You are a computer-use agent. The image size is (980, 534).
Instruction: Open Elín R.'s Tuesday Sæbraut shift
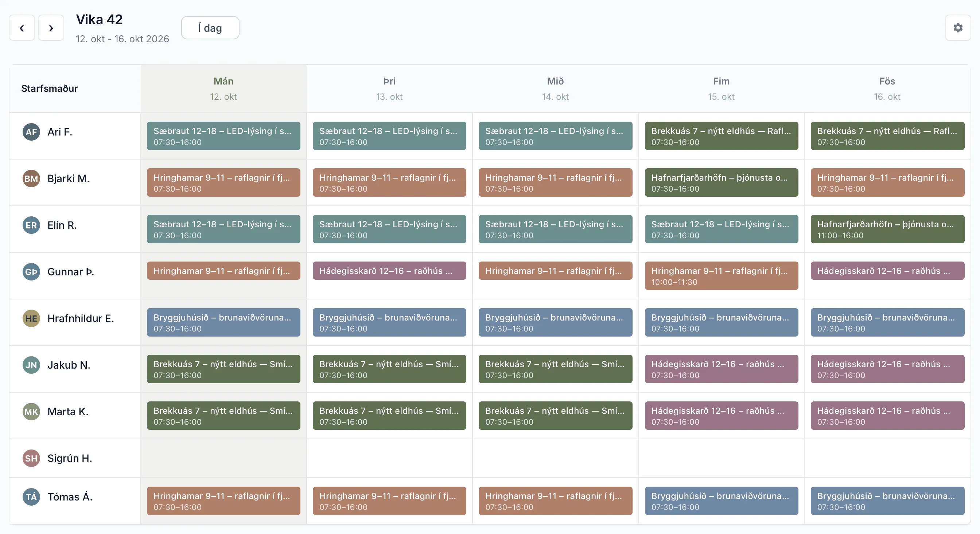pos(389,229)
